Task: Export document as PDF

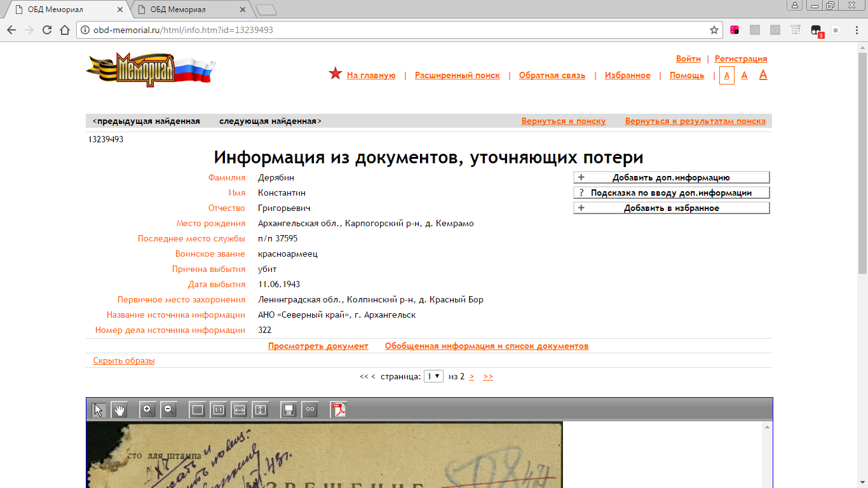Action: click(x=339, y=410)
